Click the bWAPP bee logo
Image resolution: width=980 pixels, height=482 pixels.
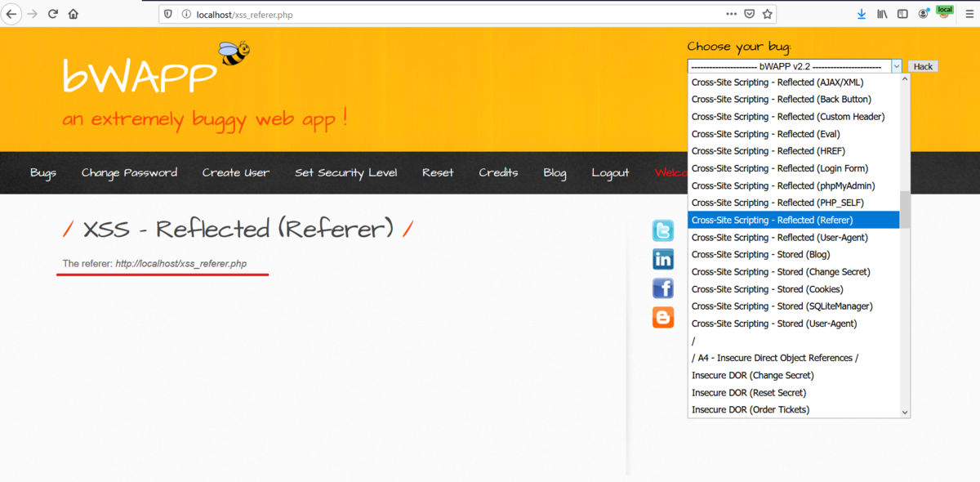[x=234, y=54]
